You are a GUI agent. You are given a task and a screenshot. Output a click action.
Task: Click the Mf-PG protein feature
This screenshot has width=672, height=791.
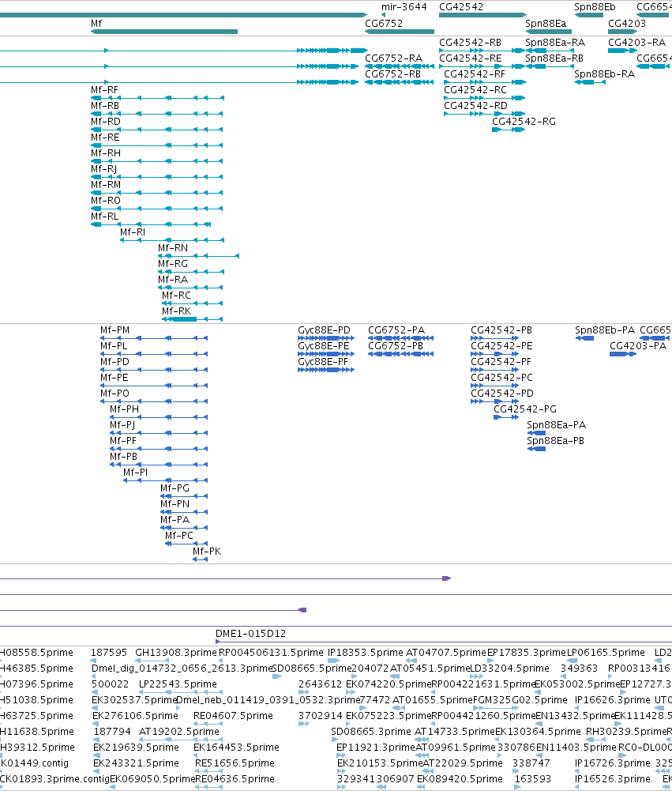tap(184, 496)
